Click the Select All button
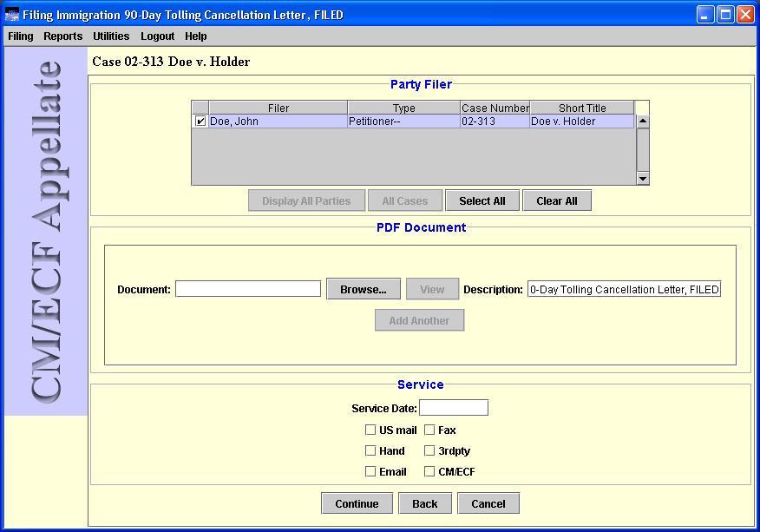The height and width of the screenshot is (532, 760). [482, 200]
